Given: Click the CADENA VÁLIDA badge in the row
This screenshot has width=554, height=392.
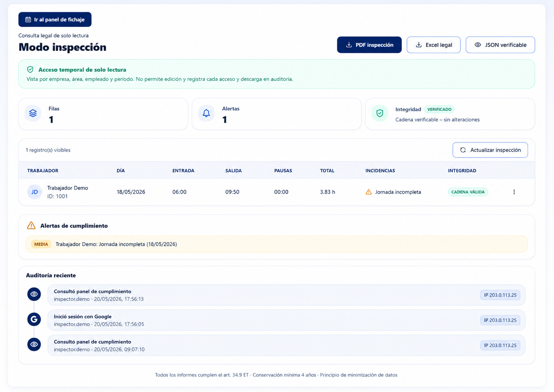Looking at the screenshot, I should tap(468, 192).
